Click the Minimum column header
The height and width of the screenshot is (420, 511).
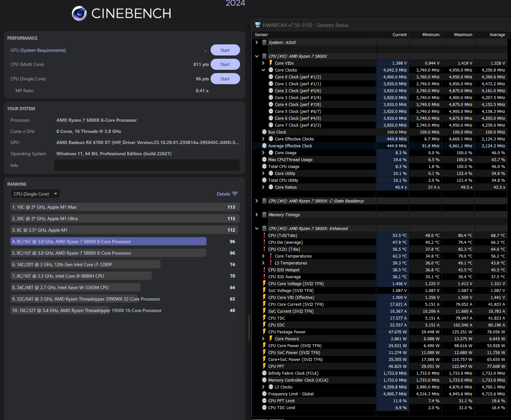point(425,35)
